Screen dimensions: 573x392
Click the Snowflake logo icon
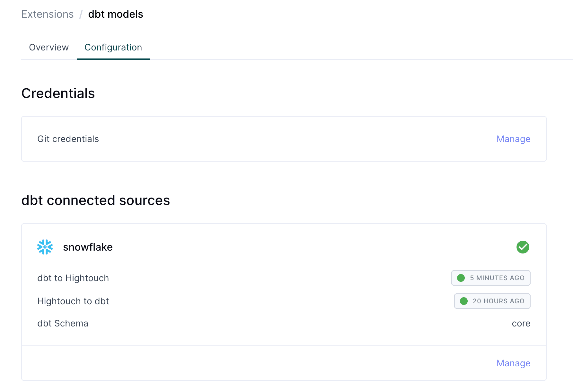point(45,247)
